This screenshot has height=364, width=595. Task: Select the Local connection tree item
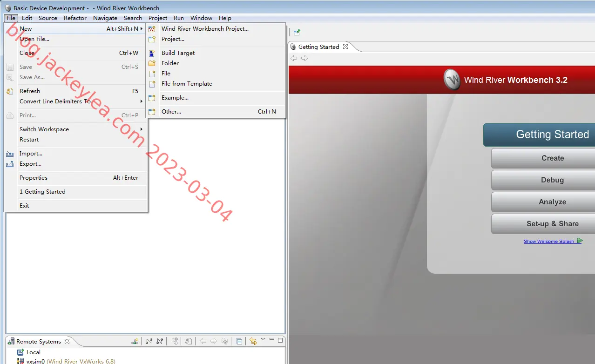coord(34,352)
